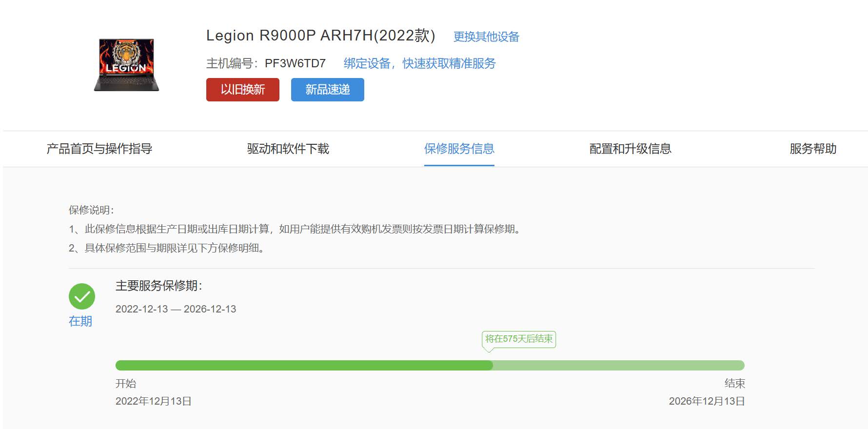Click 绑定设备，快速获取精准服务 link
This screenshot has height=429, width=868.
tap(419, 63)
